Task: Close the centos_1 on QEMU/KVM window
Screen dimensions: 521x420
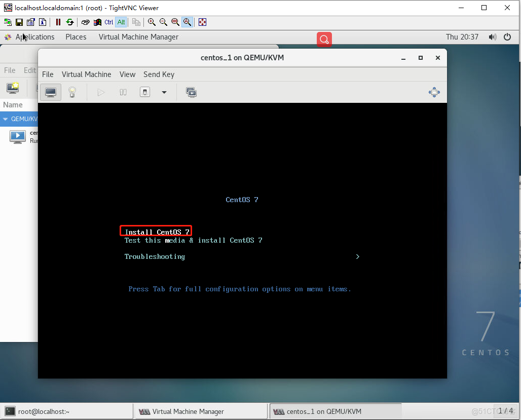Action: (438, 58)
